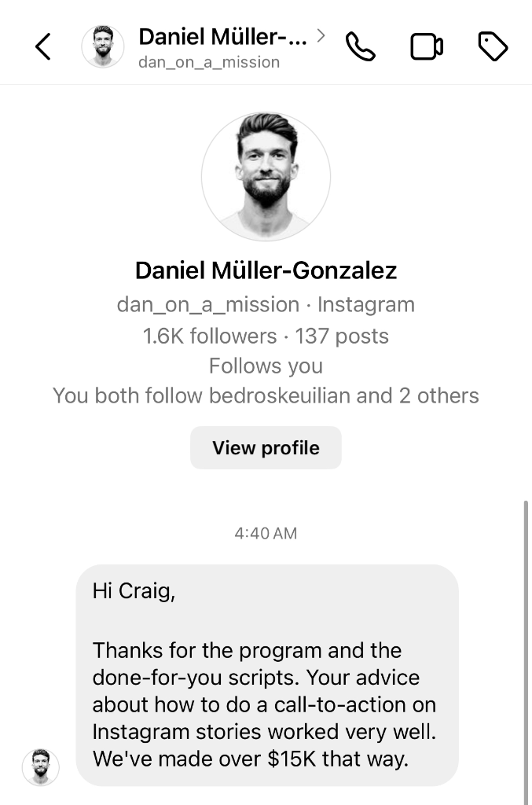The width and height of the screenshot is (532, 805).
Task: Tap the 1.6K followers · 137 posts stats
Action: (266, 336)
